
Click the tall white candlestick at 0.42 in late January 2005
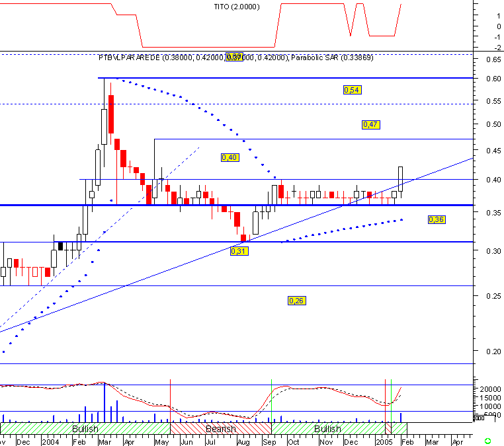point(401,179)
